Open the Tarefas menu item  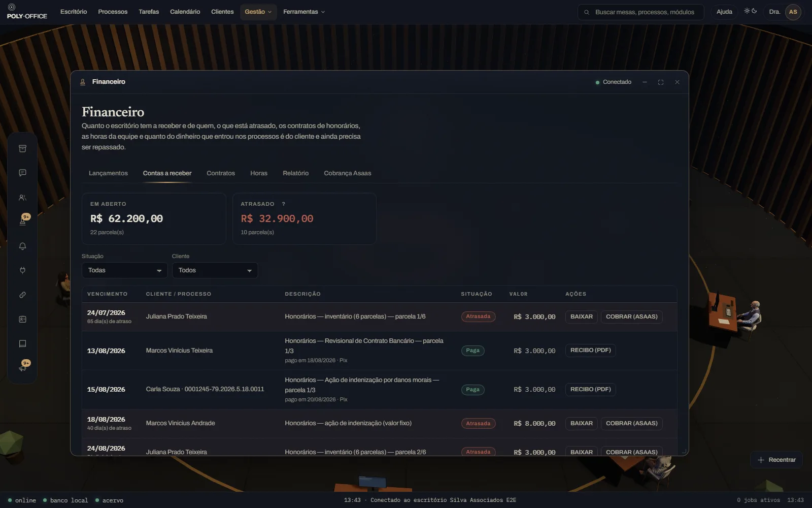tap(149, 12)
